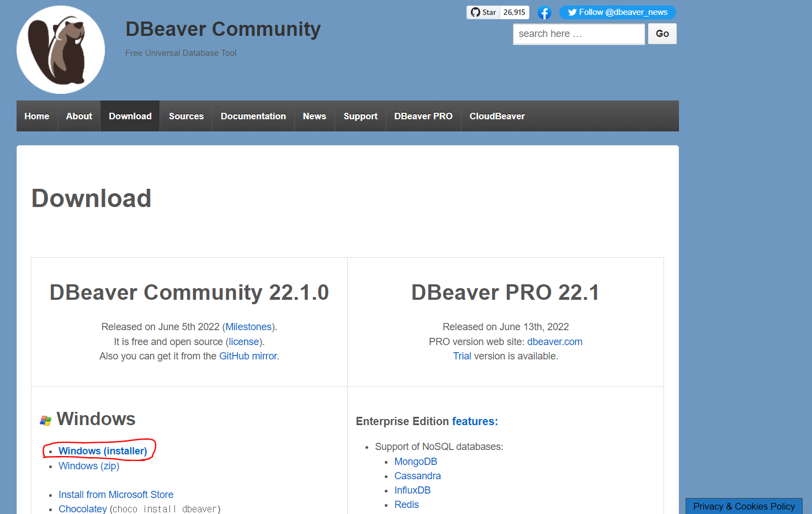
Task: Open the Milestones link
Action: point(248,327)
